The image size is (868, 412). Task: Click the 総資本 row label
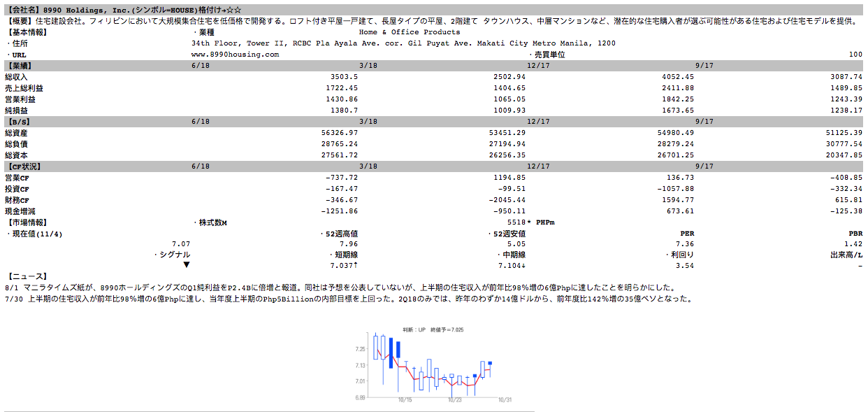point(15,155)
